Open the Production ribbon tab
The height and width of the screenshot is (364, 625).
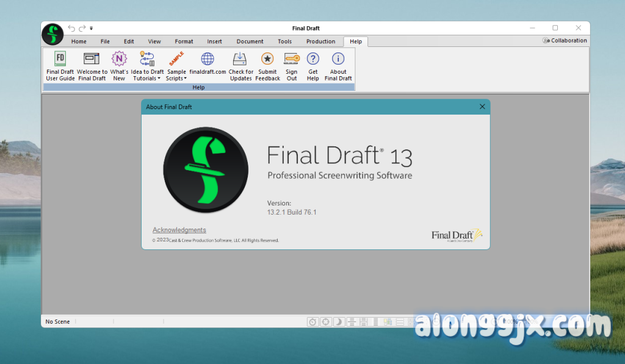pos(320,41)
